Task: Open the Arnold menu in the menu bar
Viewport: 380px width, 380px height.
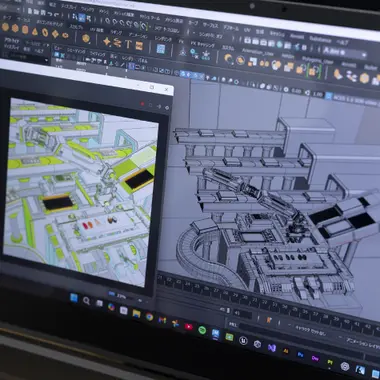Action: click(x=296, y=36)
